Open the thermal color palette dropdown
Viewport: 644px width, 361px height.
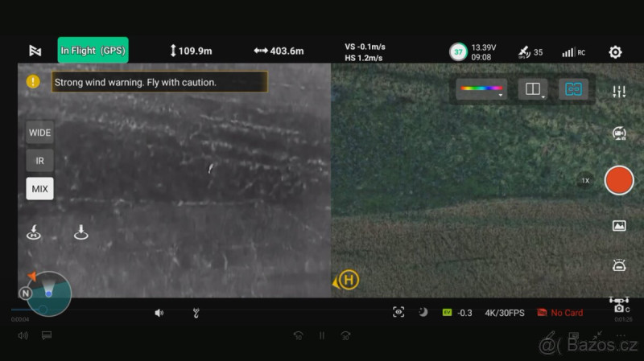(x=481, y=89)
